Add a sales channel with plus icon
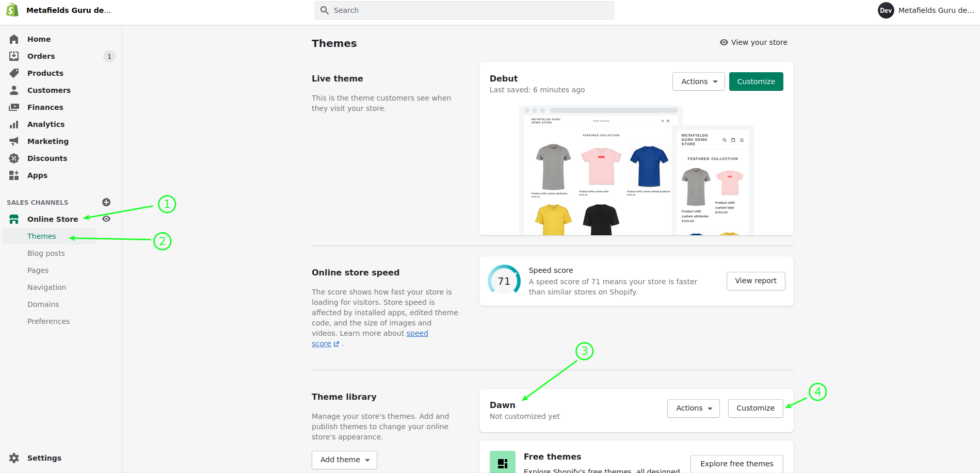Screen dimensions: 980x473 tap(106, 202)
